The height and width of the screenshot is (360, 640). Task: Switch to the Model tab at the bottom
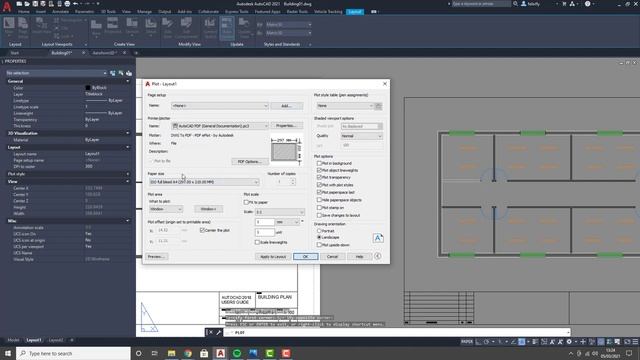[13, 340]
